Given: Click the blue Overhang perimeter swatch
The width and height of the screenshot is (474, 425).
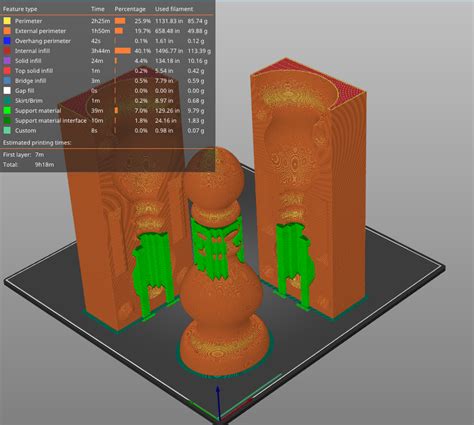Looking at the screenshot, I should click(x=7, y=41).
